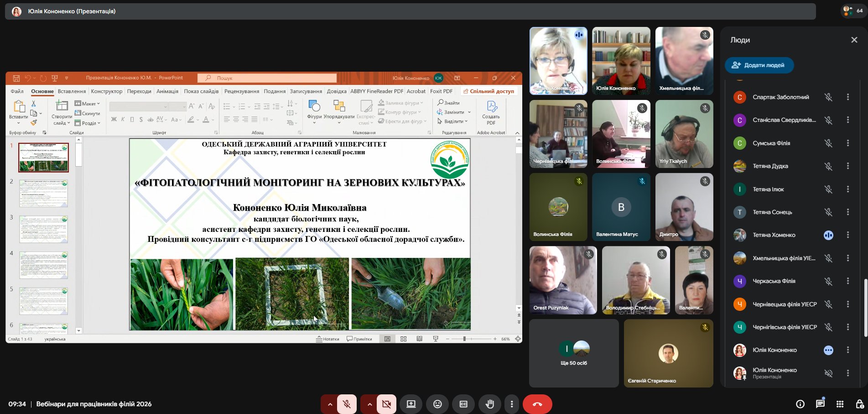Open the chat messages panel
868x414 pixels.
820,404
